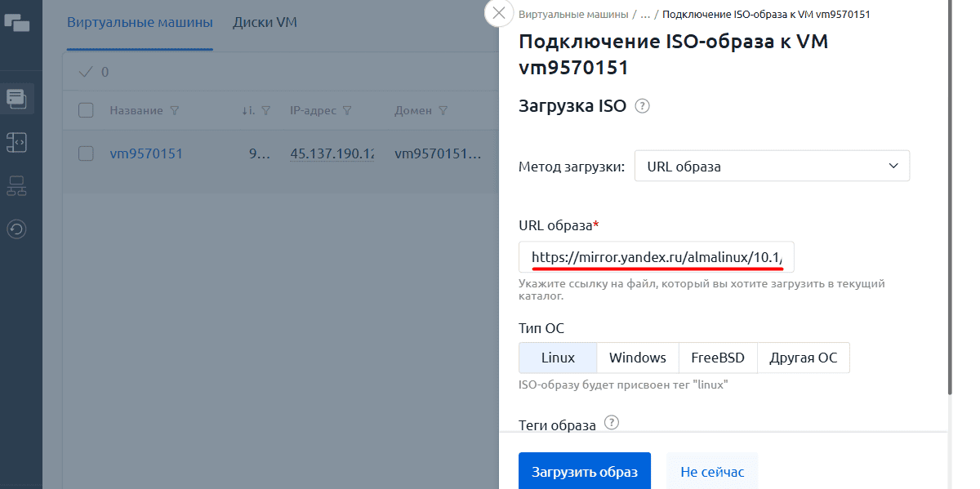Image resolution: width=980 pixels, height=489 pixels.
Task: Click filter icon on Название column
Action: click(x=174, y=111)
